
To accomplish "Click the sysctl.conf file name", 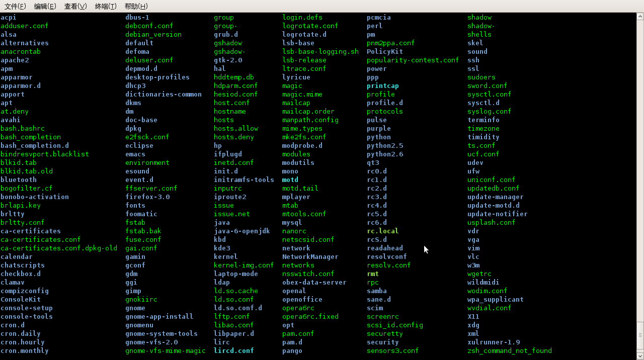I will tap(490, 94).
